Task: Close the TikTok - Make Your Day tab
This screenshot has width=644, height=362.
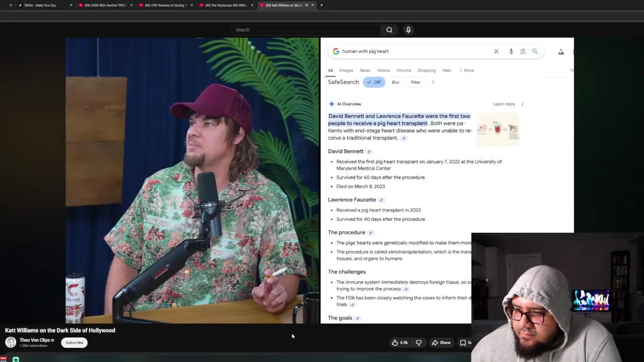Action: click(71, 5)
